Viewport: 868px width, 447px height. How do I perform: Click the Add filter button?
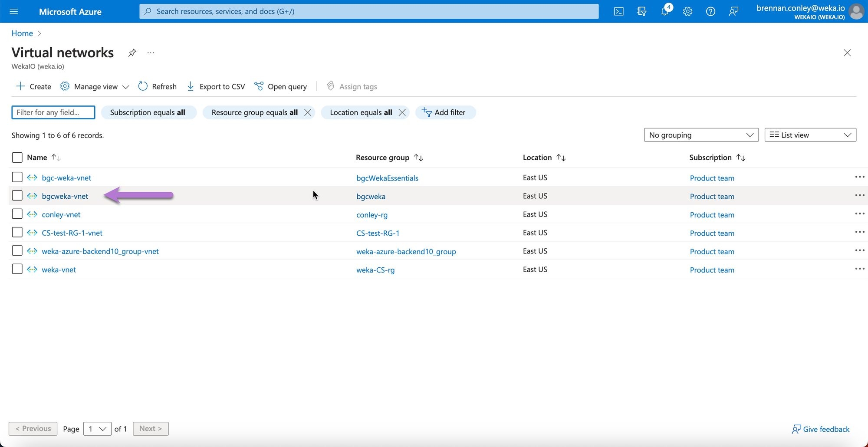point(445,112)
